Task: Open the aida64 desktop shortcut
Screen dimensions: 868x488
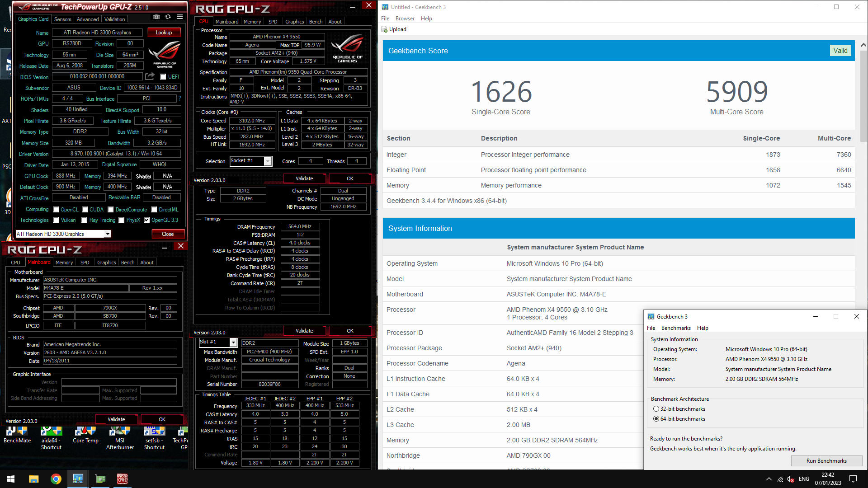Action: pos(51,438)
